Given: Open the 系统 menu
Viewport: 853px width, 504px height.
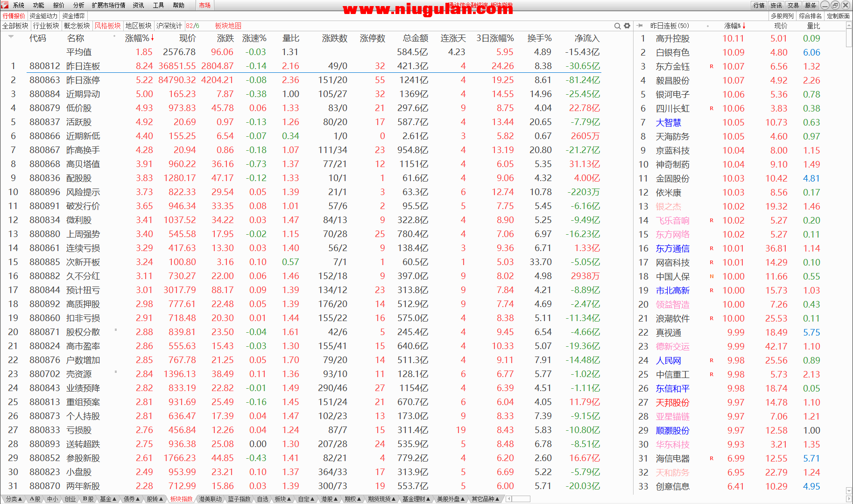Looking at the screenshot, I should (19, 5).
